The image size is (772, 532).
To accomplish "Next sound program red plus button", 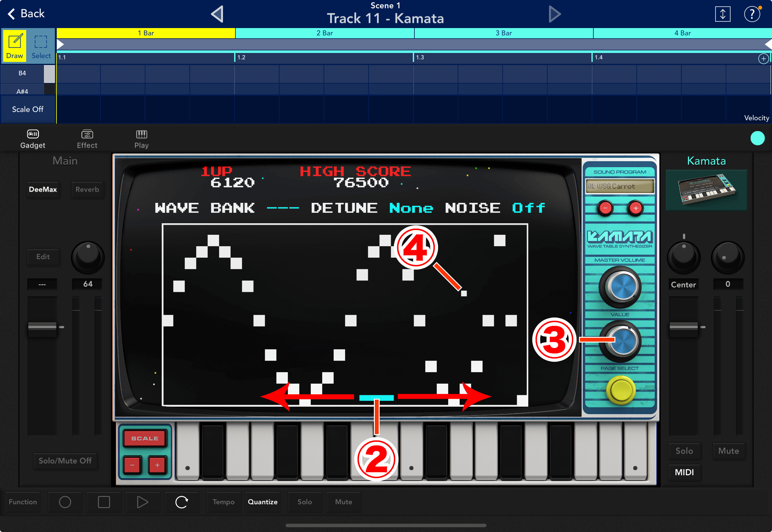I will (636, 208).
